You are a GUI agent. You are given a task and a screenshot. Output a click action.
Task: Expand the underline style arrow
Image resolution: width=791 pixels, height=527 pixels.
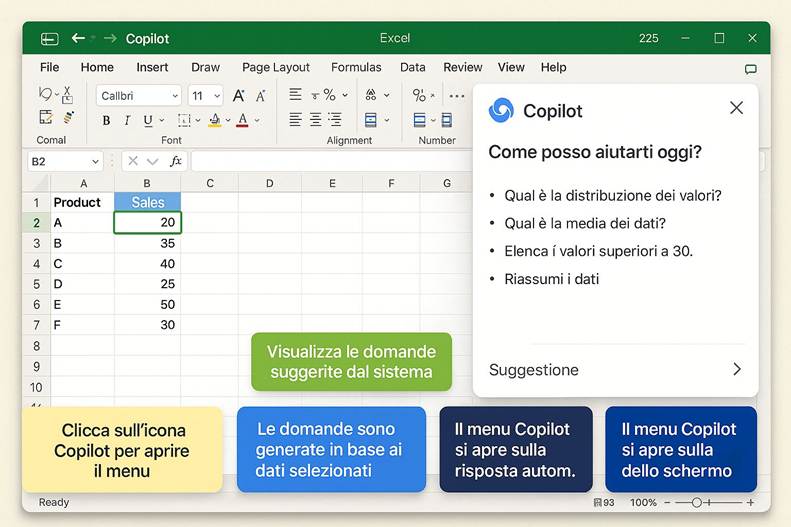tap(162, 121)
